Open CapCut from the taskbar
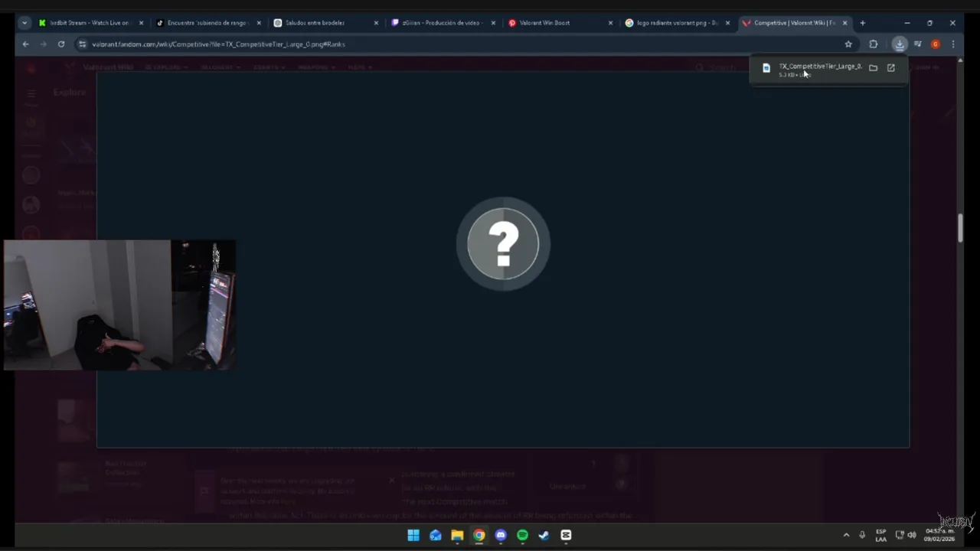The height and width of the screenshot is (551, 980). (x=567, y=536)
